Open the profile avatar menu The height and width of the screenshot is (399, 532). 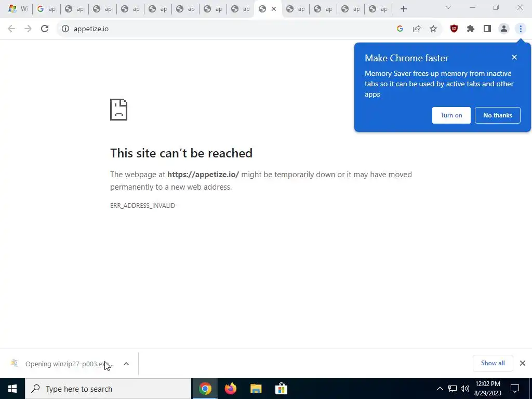tap(504, 29)
